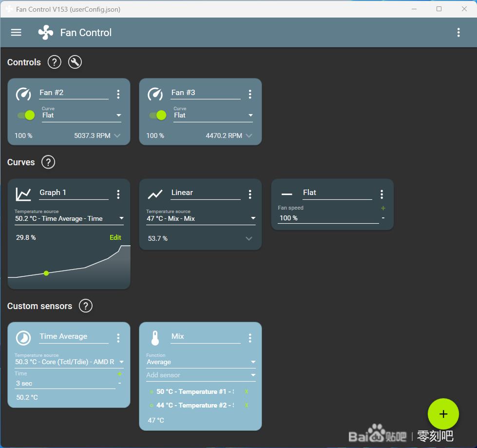
Task: Open Linear temperature source dropdown
Action: pos(201,218)
